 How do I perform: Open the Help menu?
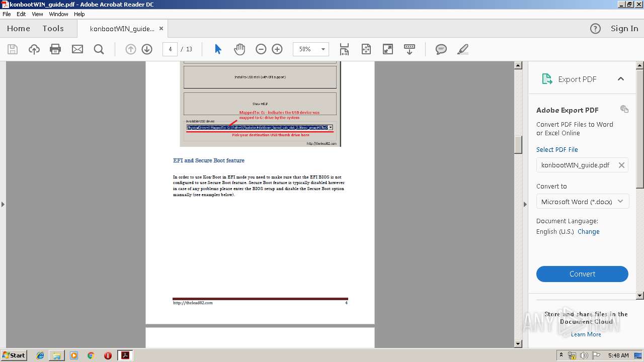[x=79, y=14]
